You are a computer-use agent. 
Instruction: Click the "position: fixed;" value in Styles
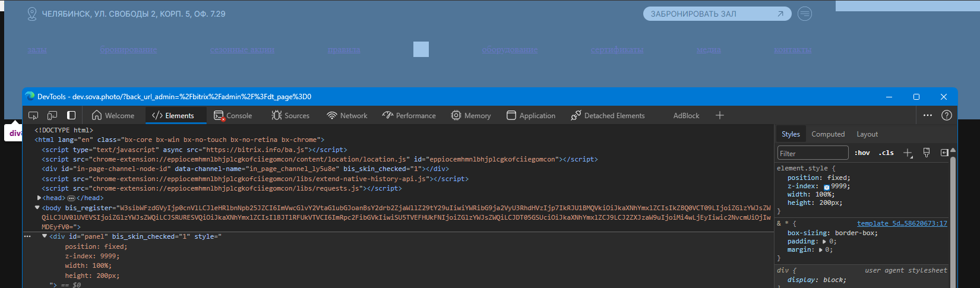point(839,178)
